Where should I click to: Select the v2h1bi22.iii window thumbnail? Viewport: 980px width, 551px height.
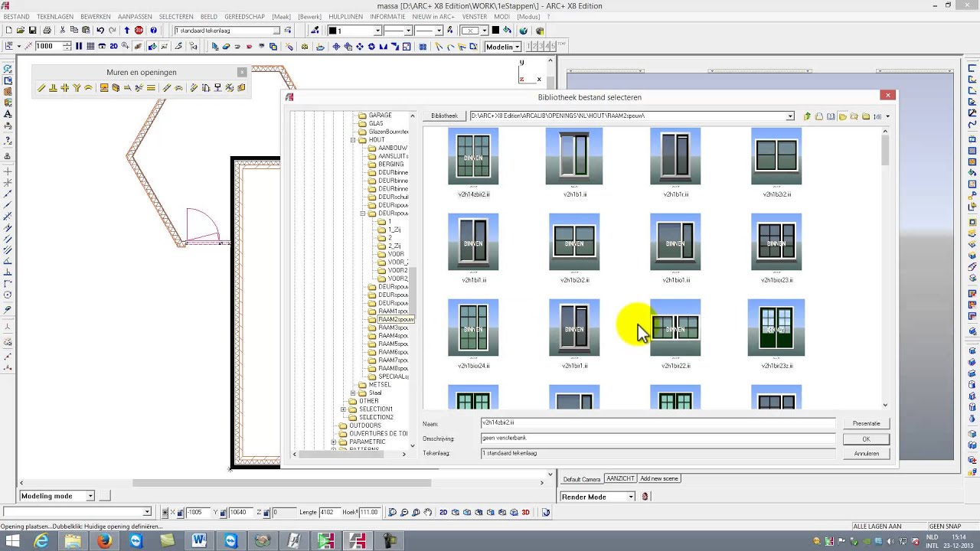coord(675,334)
